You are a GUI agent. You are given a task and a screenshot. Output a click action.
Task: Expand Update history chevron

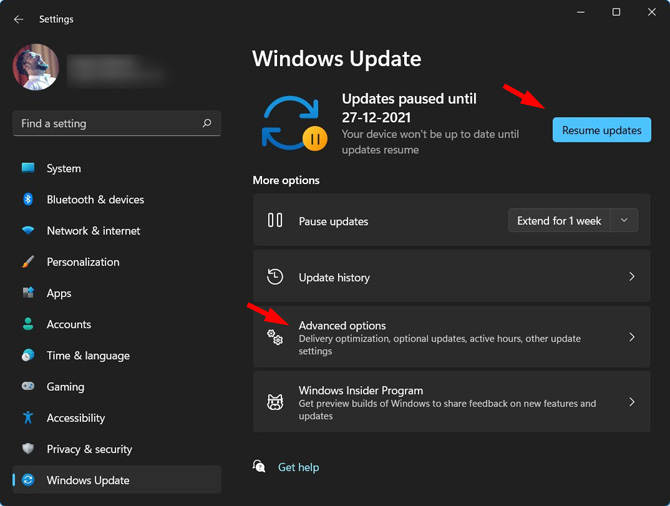(632, 277)
